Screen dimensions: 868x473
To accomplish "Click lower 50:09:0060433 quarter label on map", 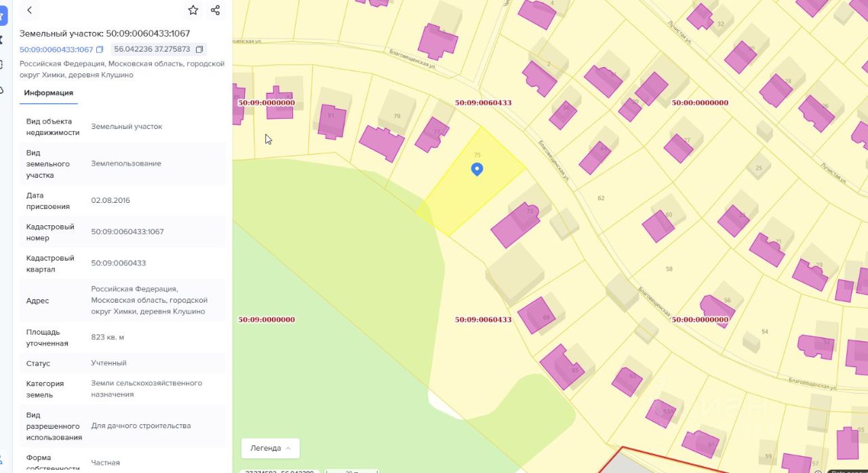I will point(484,320).
